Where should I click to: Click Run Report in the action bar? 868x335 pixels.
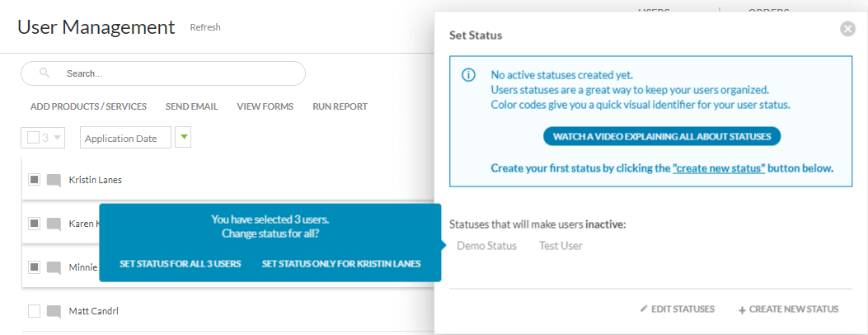point(340,106)
